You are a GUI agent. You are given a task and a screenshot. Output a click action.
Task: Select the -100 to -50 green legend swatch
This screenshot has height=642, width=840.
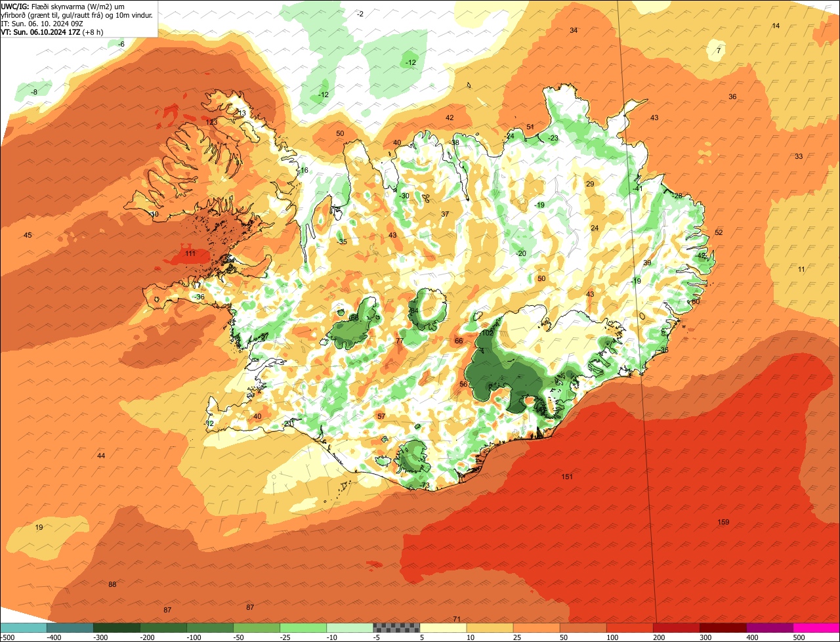pos(210,628)
